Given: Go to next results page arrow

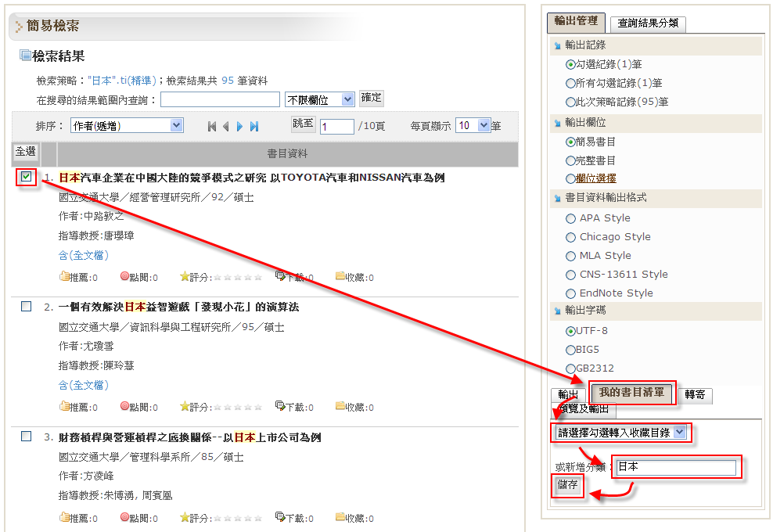Looking at the screenshot, I should click(239, 126).
